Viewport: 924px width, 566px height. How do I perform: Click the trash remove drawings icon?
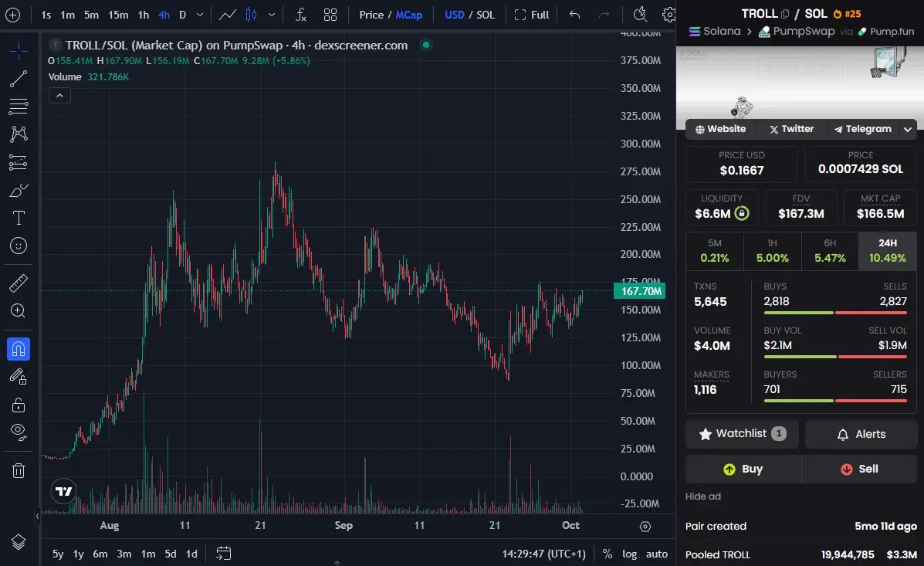click(x=19, y=470)
